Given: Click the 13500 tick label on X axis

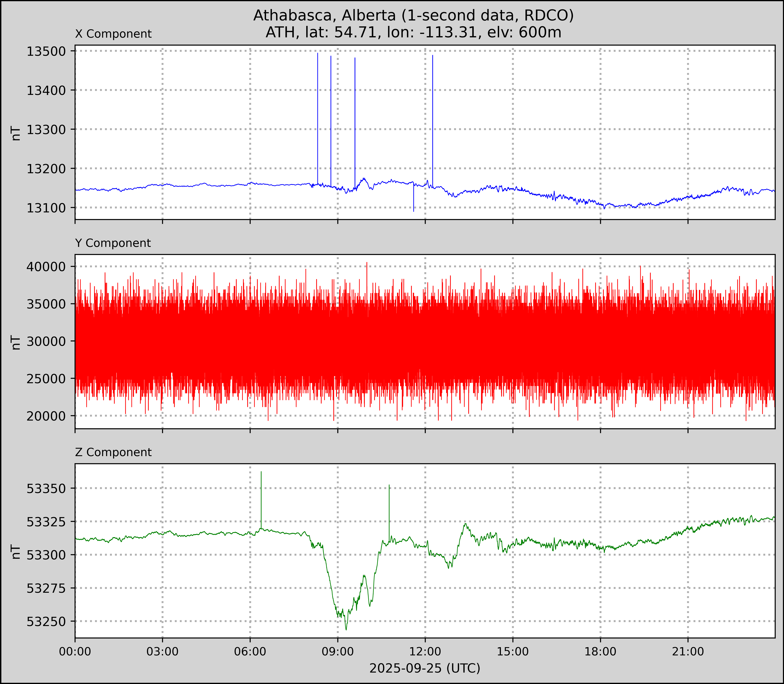Looking at the screenshot, I should [46, 51].
